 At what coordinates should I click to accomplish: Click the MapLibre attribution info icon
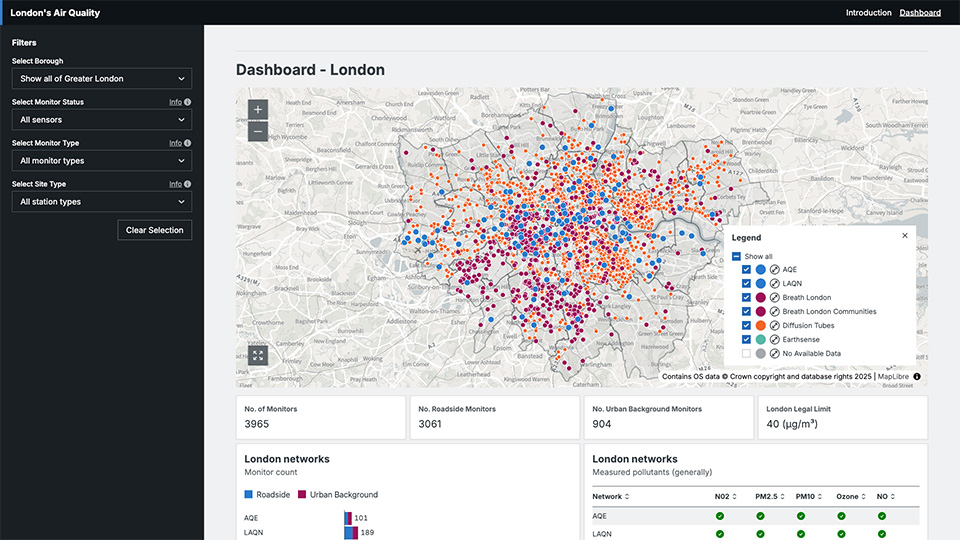tap(917, 377)
